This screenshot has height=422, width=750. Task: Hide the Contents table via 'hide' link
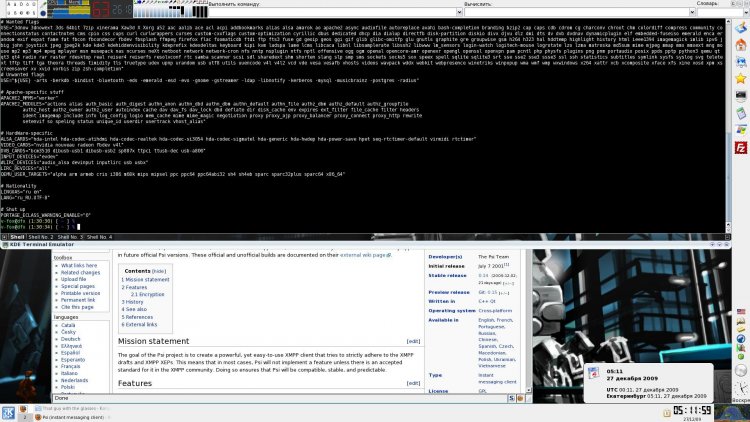click(159, 271)
